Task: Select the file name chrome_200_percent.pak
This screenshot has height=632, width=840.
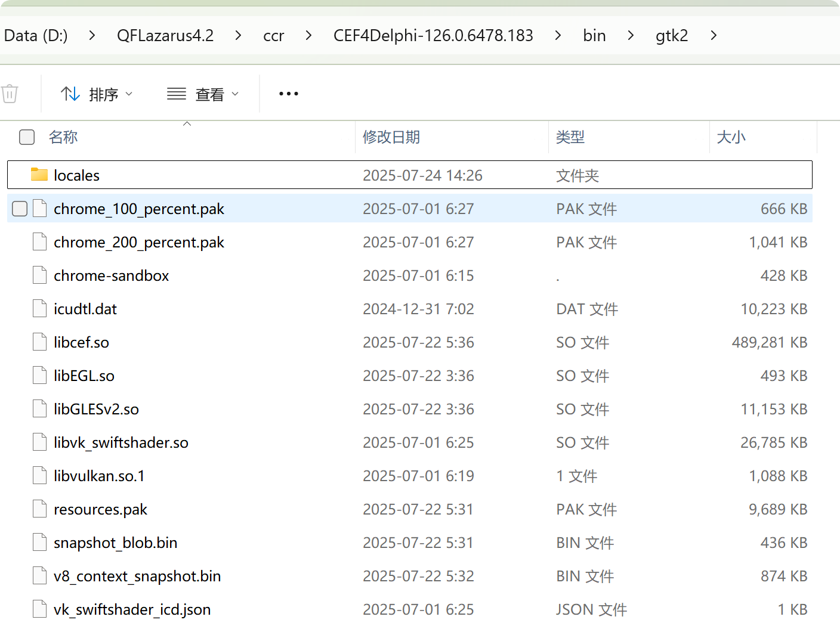Action: click(139, 242)
